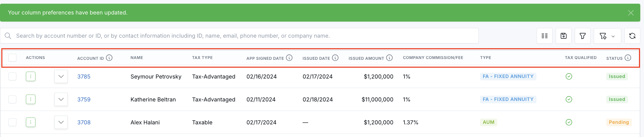Click the Status column info icon
Image resolution: width=644 pixels, height=137 pixels.
628,58
